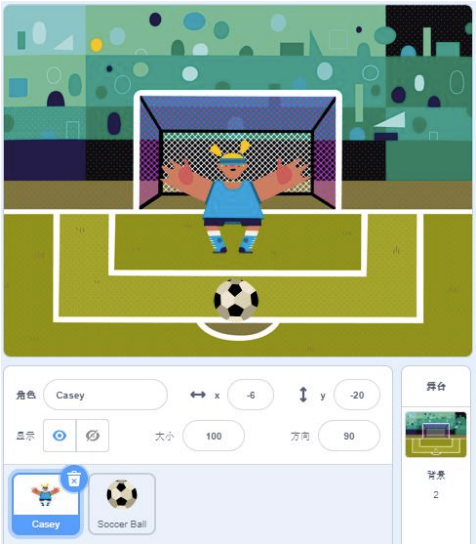Click the backdrop count number 2
476x547 pixels.
[436, 494]
